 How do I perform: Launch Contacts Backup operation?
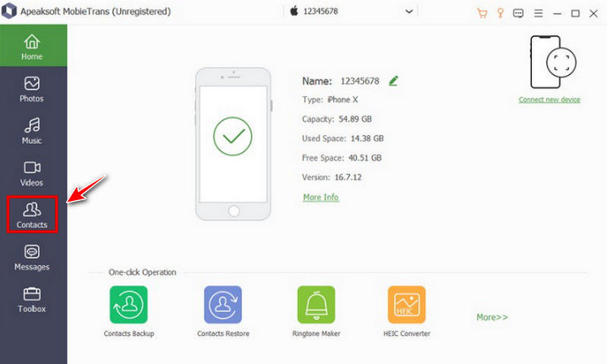pyautogui.click(x=128, y=312)
